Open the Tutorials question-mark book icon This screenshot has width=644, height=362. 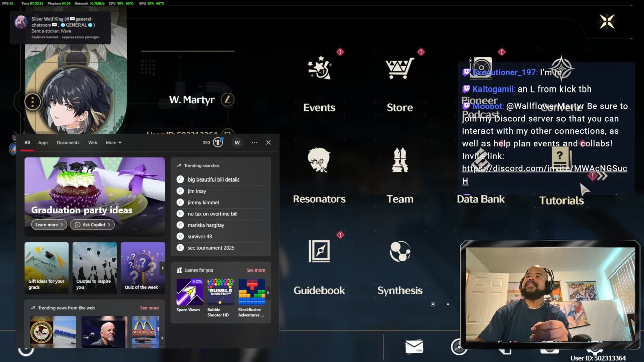pos(561,159)
